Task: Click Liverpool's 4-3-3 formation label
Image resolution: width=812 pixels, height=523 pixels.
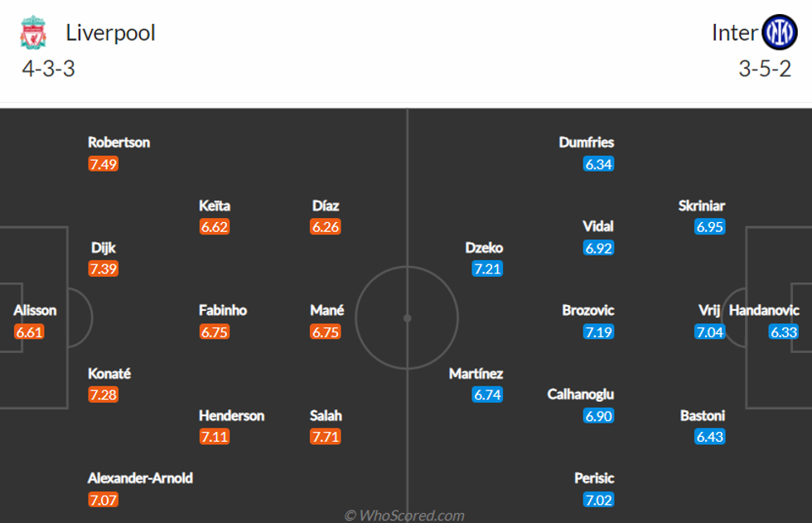Action: pyautogui.click(x=48, y=68)
